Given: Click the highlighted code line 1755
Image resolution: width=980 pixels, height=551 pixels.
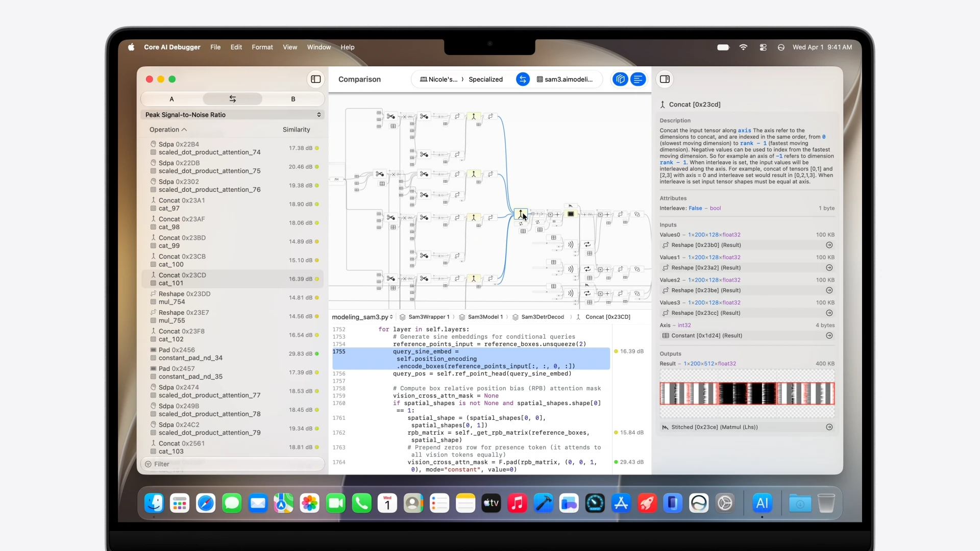Looking at the screenshot, I should (471, 359).
